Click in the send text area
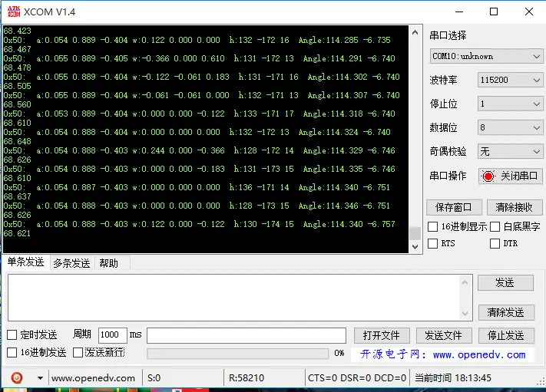This screenshot has width=546, height=392. click(x=233, y=298)
